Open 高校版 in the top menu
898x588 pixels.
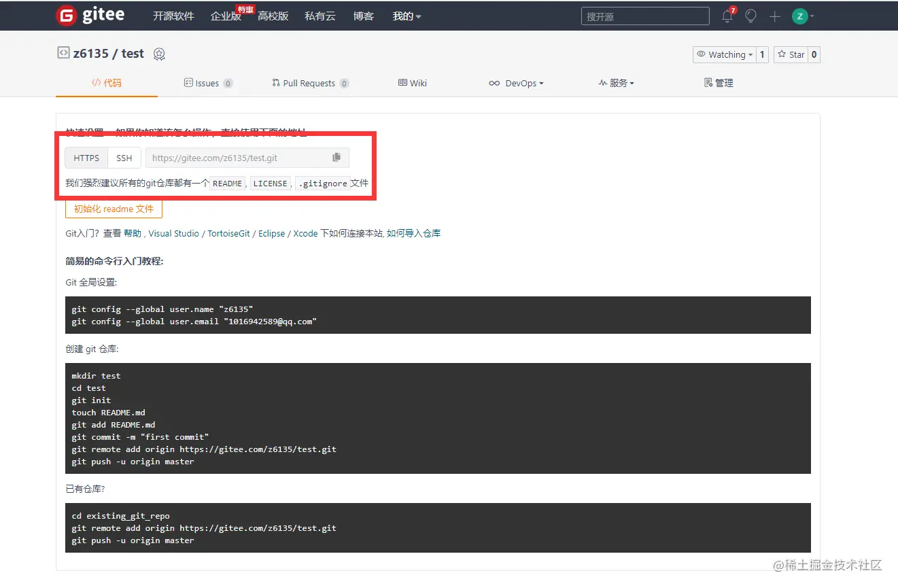273,16
